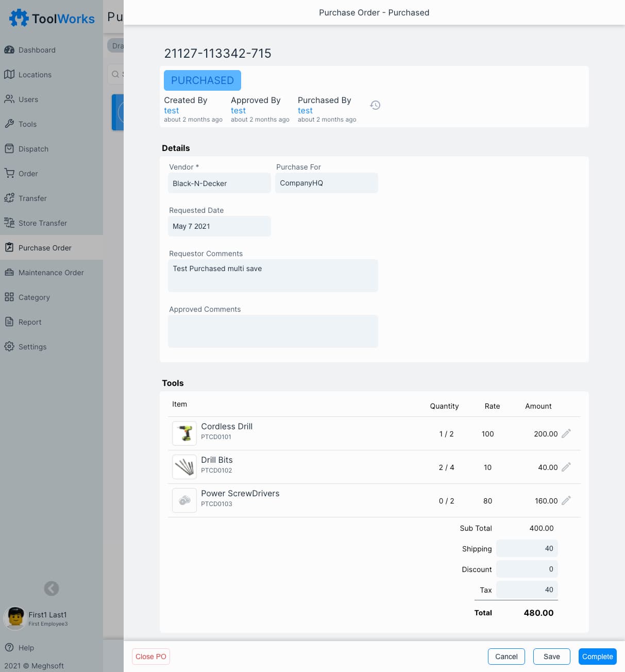
Task: Expand the Purchase For CompanyHQ field
Action: 326,183
